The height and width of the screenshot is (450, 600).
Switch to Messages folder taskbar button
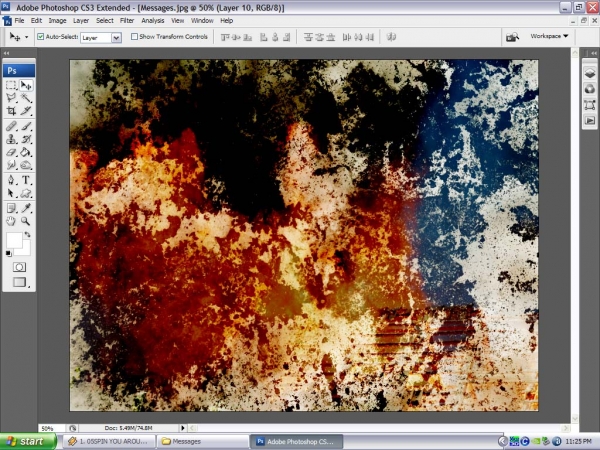[203, 441]
